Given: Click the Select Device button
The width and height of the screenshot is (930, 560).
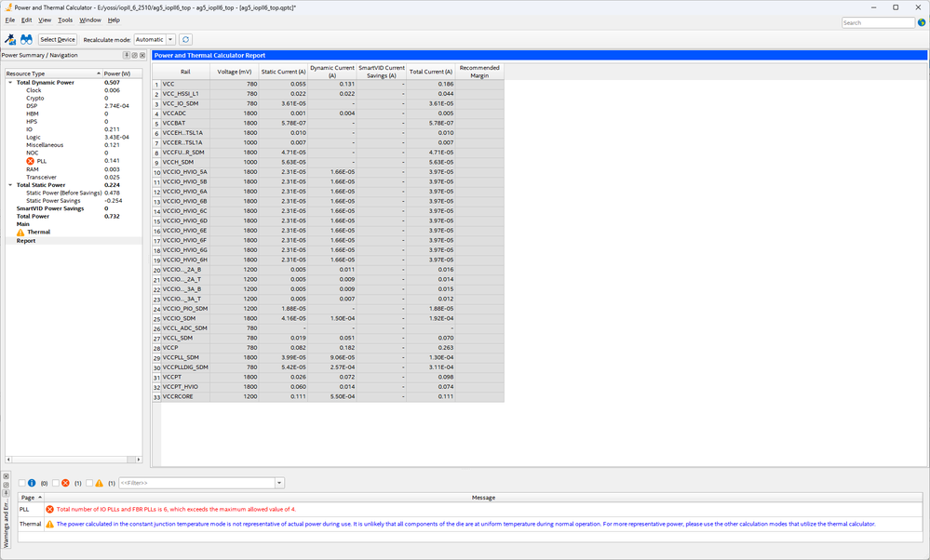Looking at the screenshot, I should coord(58,39).
